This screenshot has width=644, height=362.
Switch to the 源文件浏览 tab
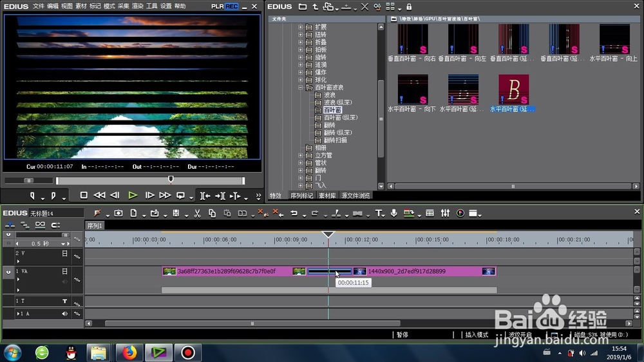coord(355,196)
